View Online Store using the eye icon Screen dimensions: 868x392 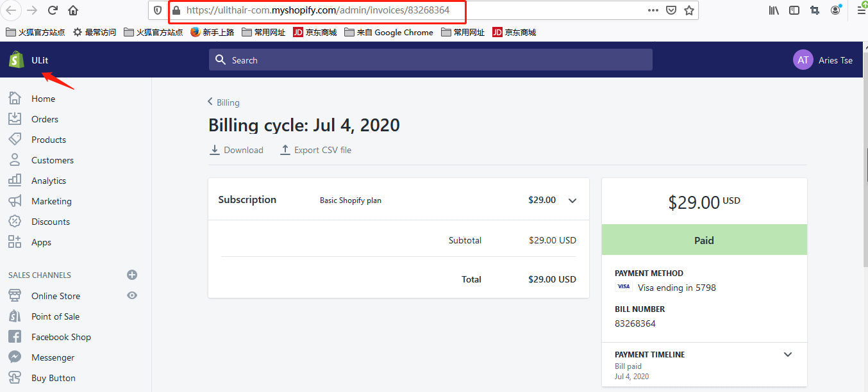132,295
